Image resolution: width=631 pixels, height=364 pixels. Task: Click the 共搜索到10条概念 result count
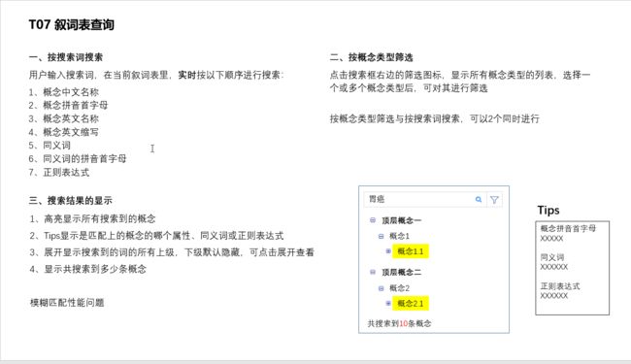[399, 323]
